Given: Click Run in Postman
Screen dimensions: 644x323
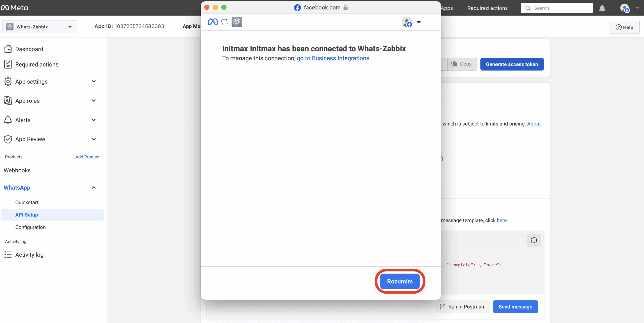Looking at the screenshot, I should [x=462, y=306].
